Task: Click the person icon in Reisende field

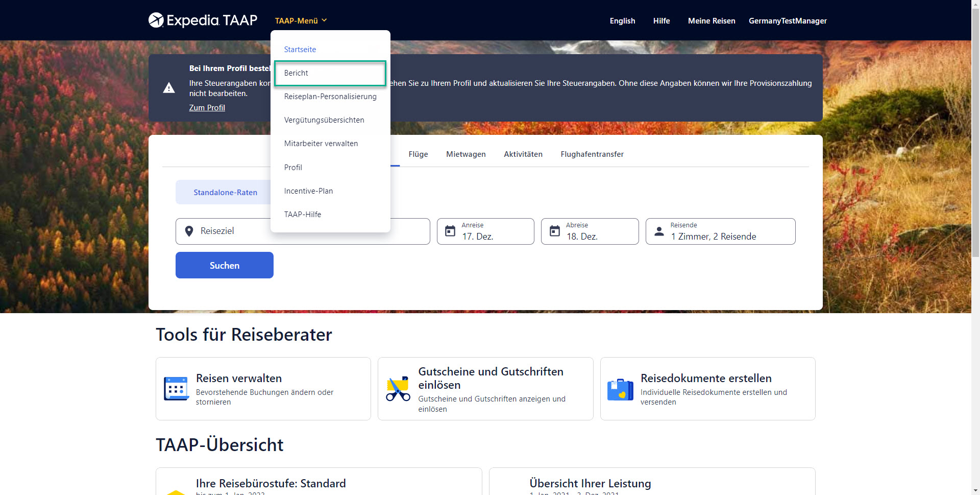Action: coord(659,231)
